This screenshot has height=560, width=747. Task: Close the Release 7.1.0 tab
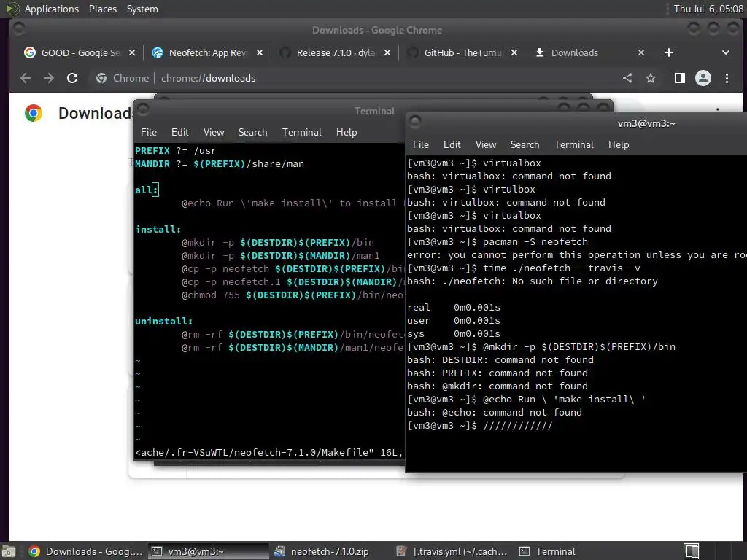pyautogui.click(x=387, y=52)
